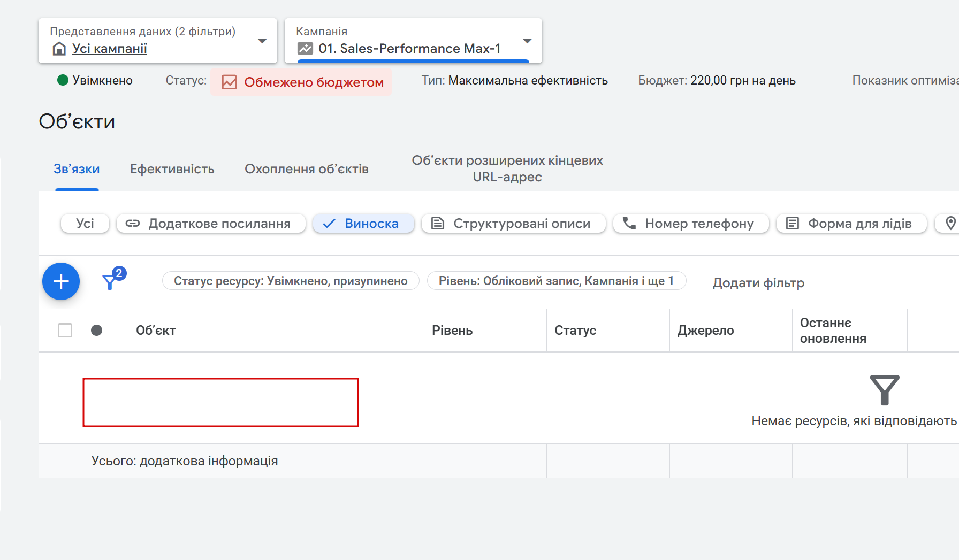This screenshot has width=959, height=560.
Task: Click the blue plus add button
Action: click(x=61, y=281)
